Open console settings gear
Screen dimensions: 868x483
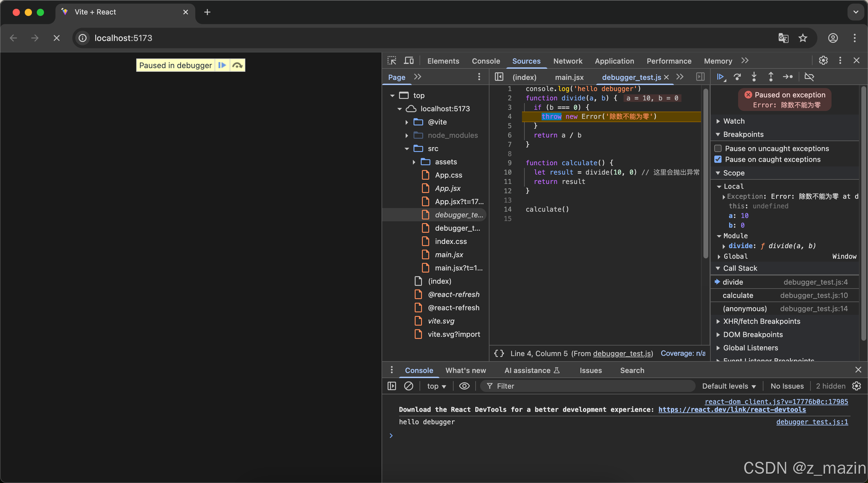(856, 386)
